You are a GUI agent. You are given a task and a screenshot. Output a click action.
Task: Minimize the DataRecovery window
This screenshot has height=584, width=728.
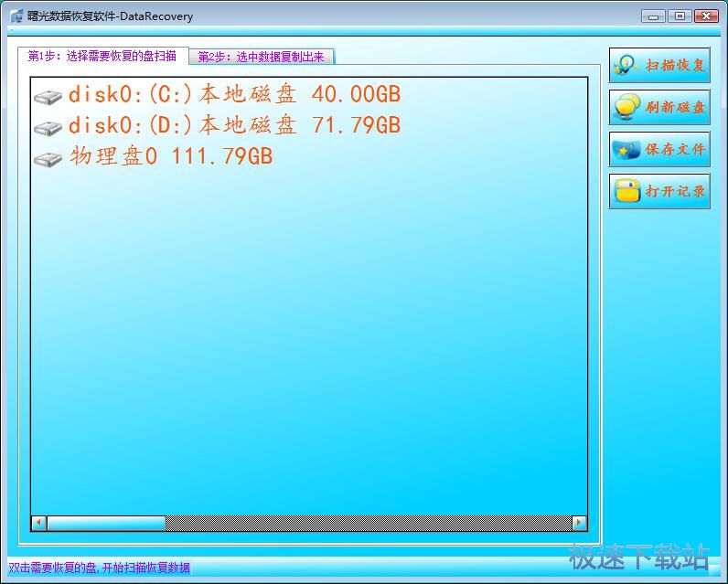coord(653,16)
